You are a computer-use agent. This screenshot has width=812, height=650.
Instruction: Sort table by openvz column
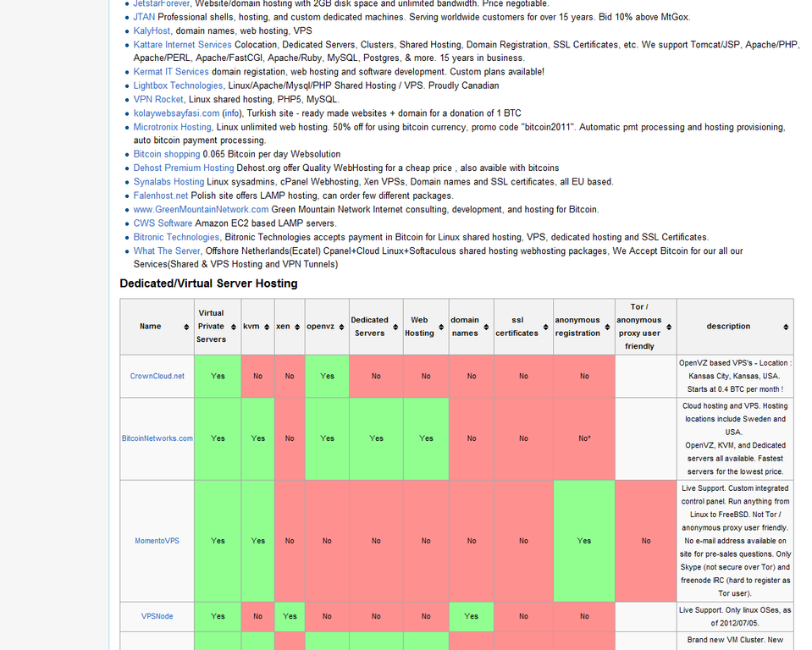pos(342,327)
